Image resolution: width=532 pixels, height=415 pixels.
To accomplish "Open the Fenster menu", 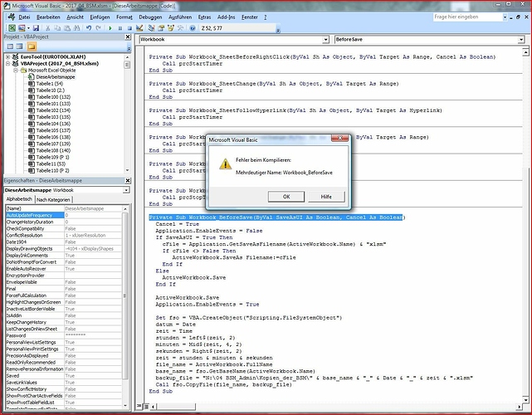I will click(x=250, y=17).
